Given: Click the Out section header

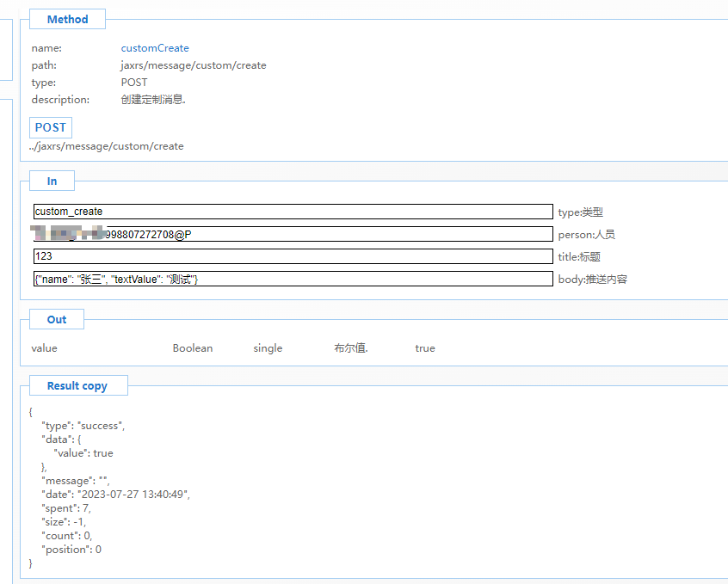Looking at the screenshot, I should click(57, 319).
